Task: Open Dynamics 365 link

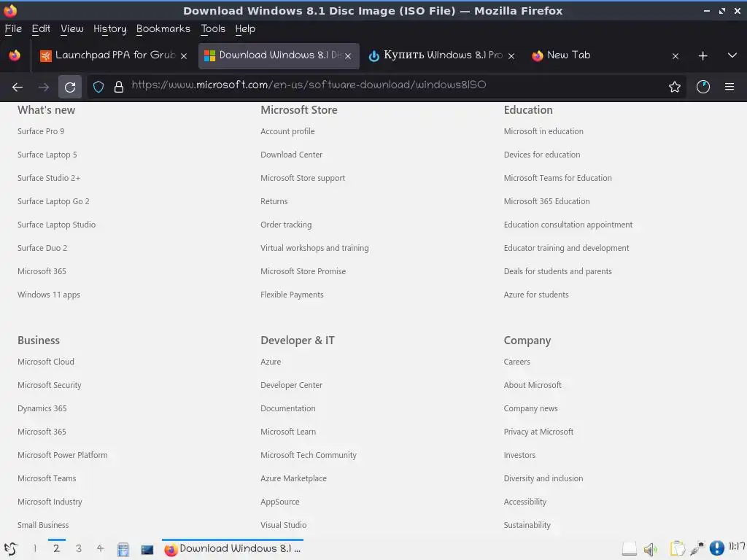Action: pyautogui.click(x=42, y=408)
